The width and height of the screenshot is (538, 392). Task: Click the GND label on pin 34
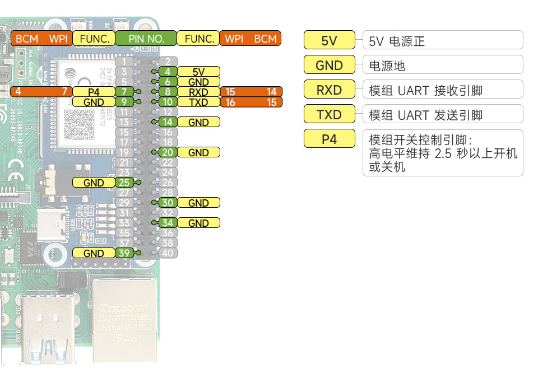(198, 222)
